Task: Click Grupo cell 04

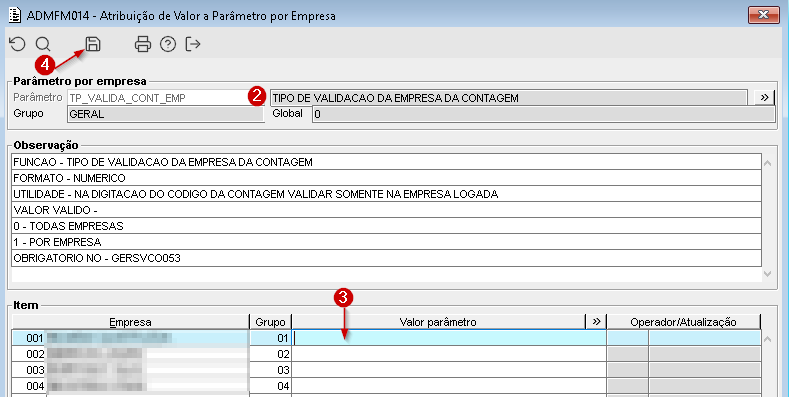Action: coord(271,386)
